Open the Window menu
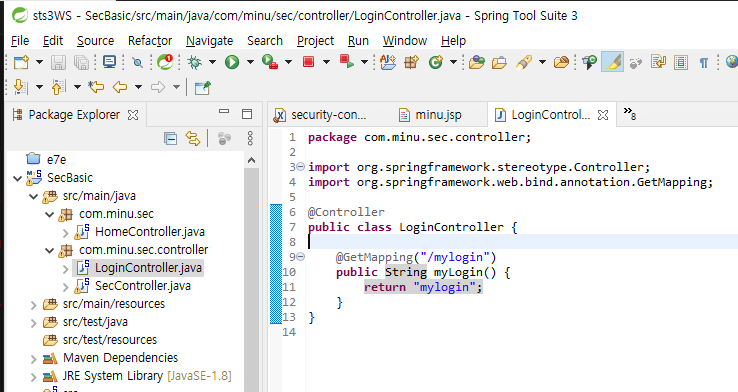Screen dimensions: 738x392 tap(405, 41)
